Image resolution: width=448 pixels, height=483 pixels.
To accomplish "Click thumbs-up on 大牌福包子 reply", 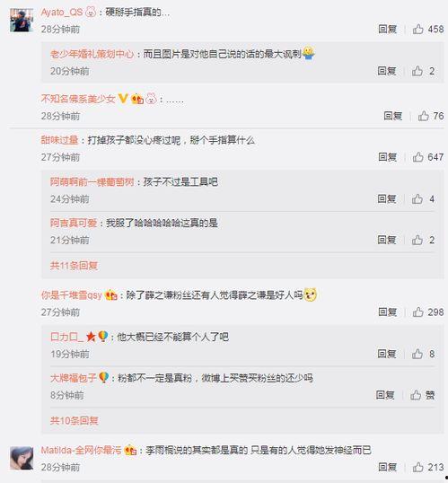I will click(416, 395).
